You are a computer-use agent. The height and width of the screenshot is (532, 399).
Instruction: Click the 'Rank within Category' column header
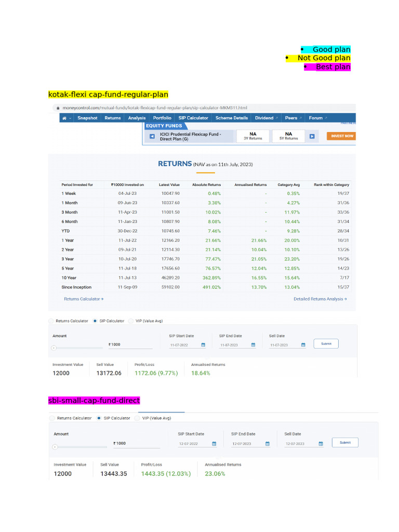click(331, 185)
